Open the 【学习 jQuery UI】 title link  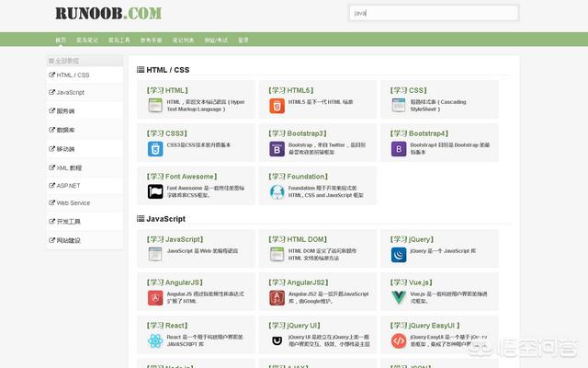click(294, 326)
